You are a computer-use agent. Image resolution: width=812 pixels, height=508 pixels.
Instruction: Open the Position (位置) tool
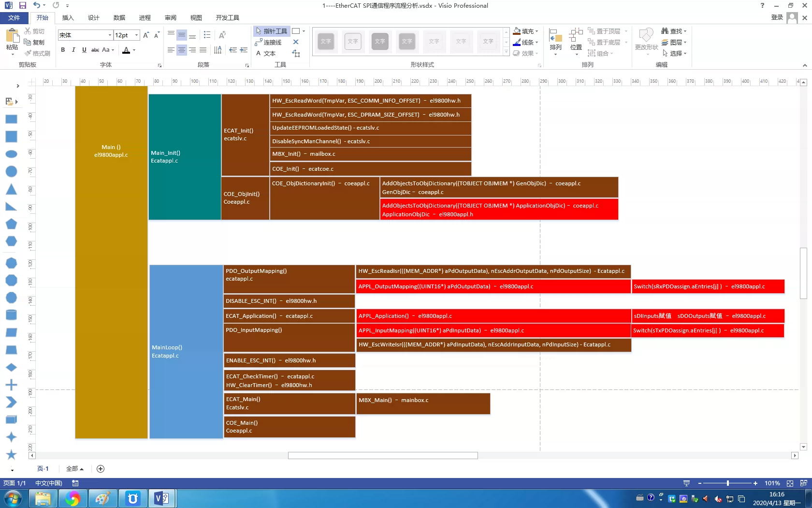coord(576,42)
